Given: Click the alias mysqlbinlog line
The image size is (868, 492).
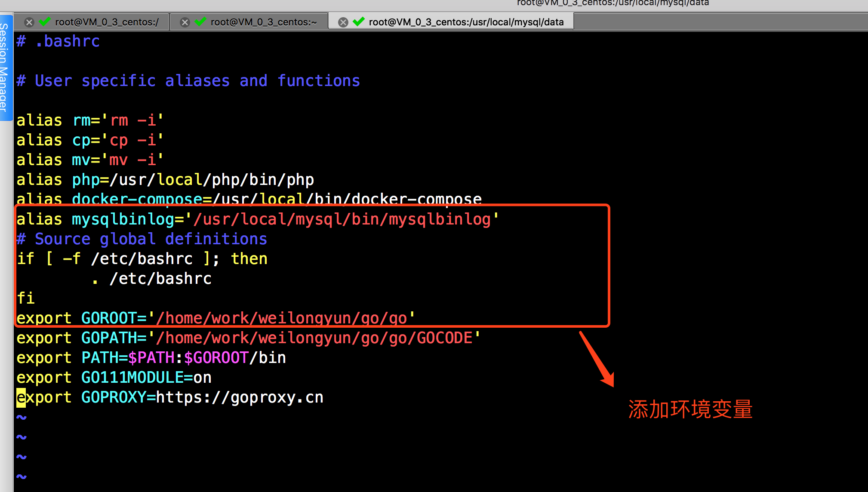Looking at the screenshot, I should click(x=257, y=219).
